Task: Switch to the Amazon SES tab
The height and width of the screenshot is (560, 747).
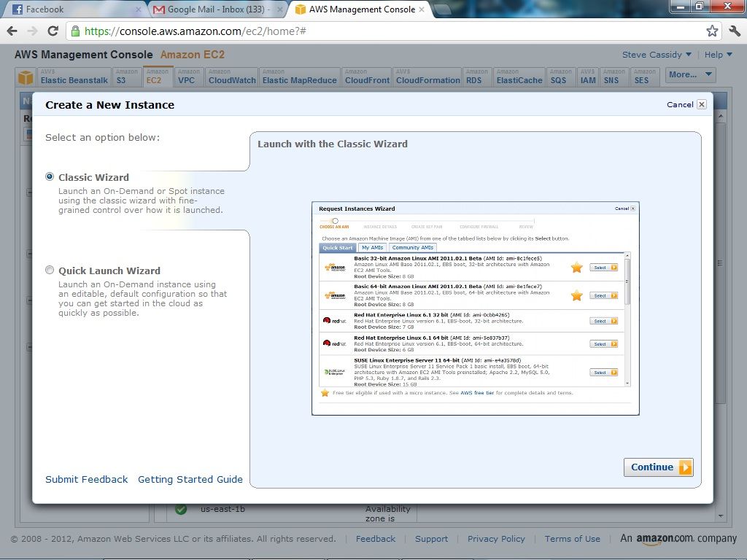Action: [645, 77]
